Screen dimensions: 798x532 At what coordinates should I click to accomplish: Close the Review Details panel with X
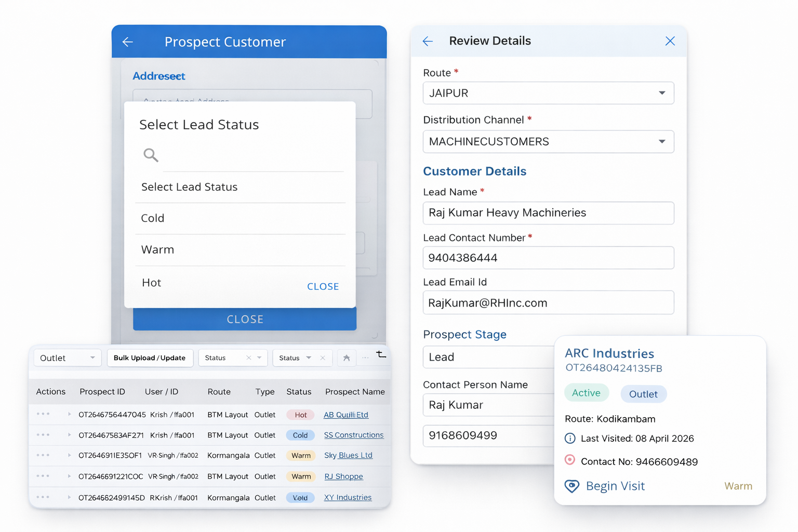[670, 41]
